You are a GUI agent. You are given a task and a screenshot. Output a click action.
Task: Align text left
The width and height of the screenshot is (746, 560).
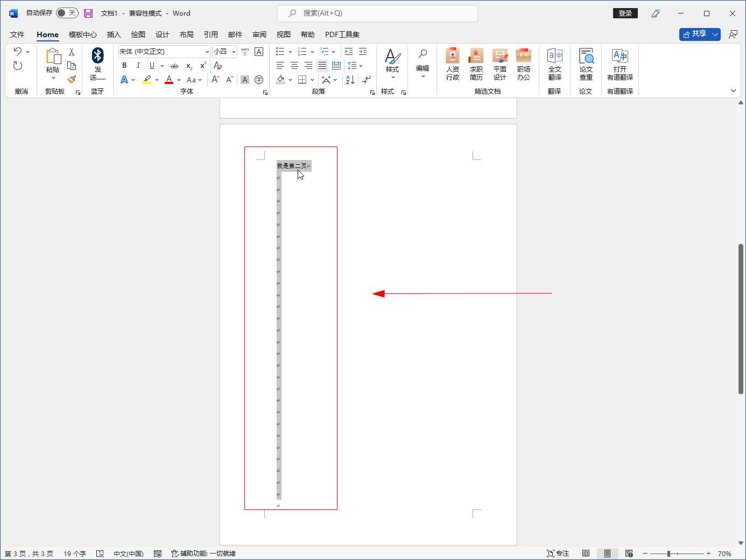pyautogui.click(x=280, y=66)
